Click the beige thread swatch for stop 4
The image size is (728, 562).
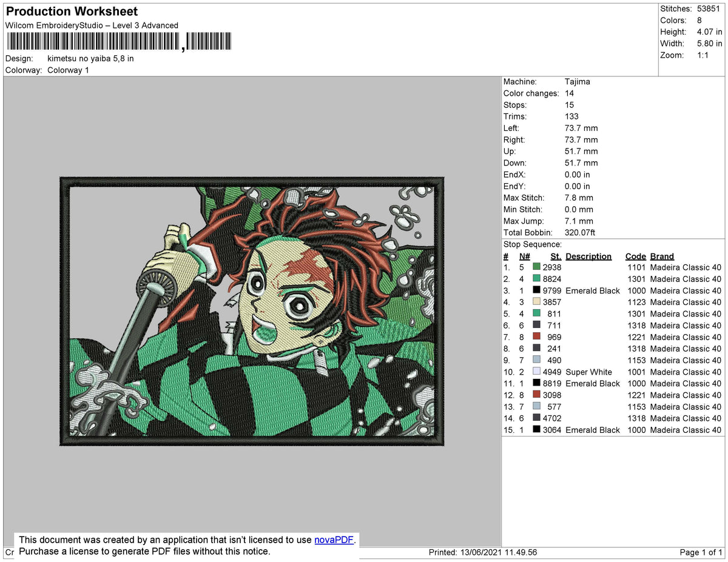[538, 302]
